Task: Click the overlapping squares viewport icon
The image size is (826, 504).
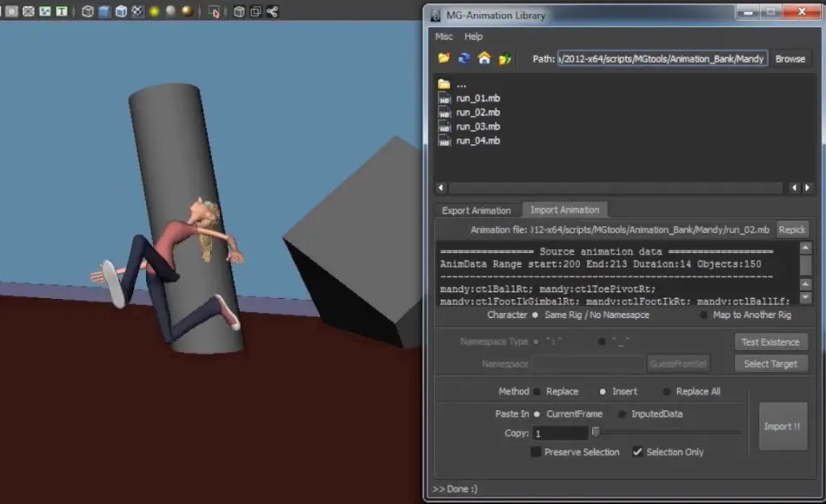Action: click(256, 11)
